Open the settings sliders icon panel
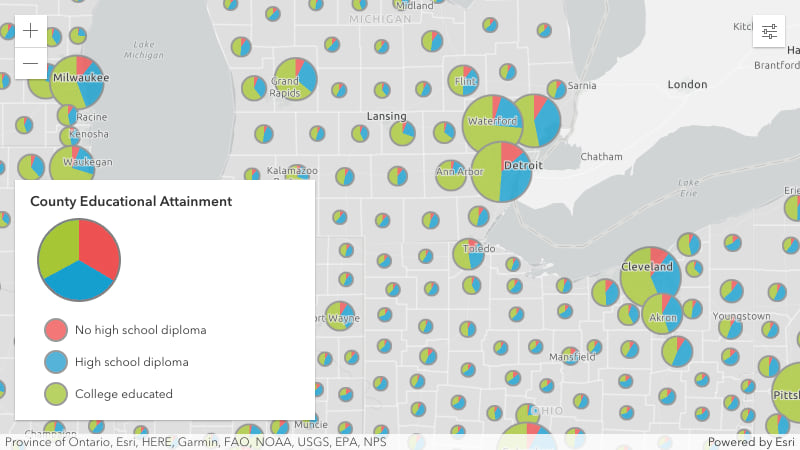 click(x=769, y=31)
